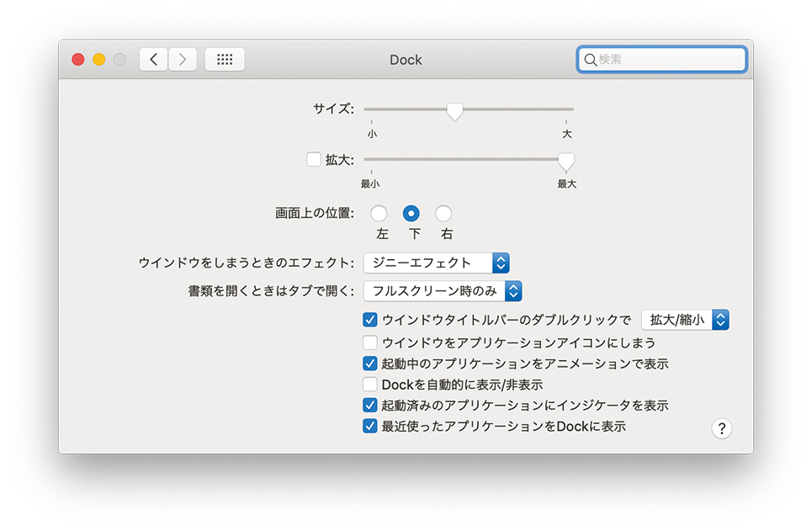Viewport: 812px width, 531px height.
Task: Enable the 拡大 magnification checkbox
Action: coord(314,159)
